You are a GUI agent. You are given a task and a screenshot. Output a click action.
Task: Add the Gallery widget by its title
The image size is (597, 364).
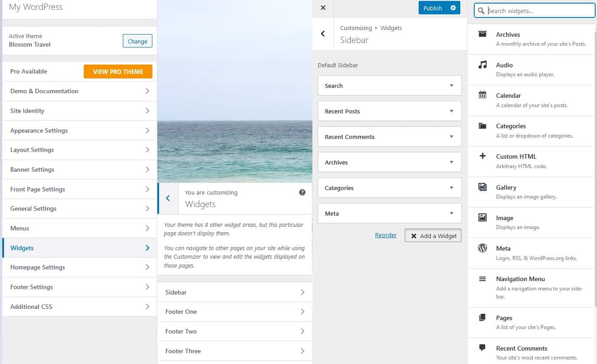(506, 187)
